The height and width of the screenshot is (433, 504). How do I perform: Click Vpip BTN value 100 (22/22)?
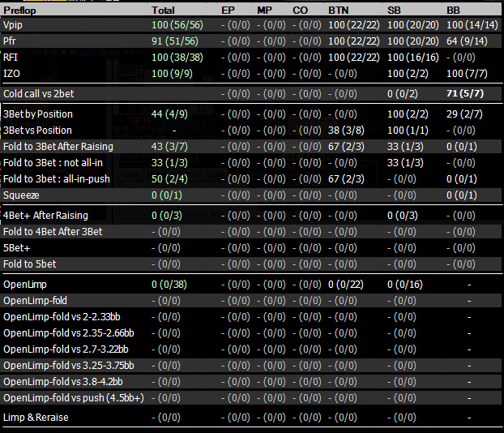[354, 25]
